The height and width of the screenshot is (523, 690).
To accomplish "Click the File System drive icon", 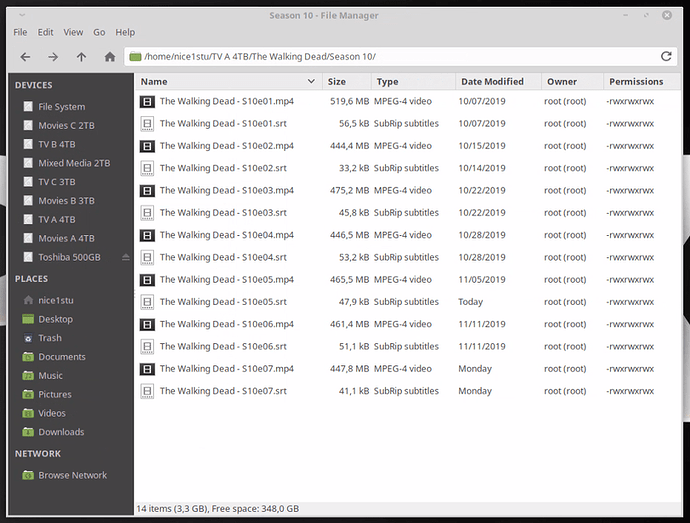I will [x=28, y=107].
